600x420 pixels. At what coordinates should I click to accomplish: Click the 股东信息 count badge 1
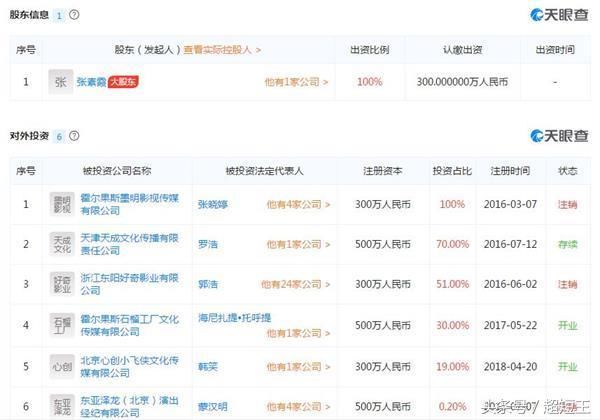coord(59,15)
